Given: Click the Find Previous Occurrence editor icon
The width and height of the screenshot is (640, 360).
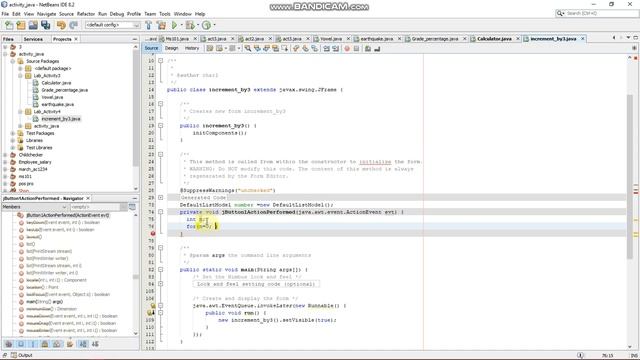Looking at the screenshot, I should pyautogui.click(x=257, y=49).
